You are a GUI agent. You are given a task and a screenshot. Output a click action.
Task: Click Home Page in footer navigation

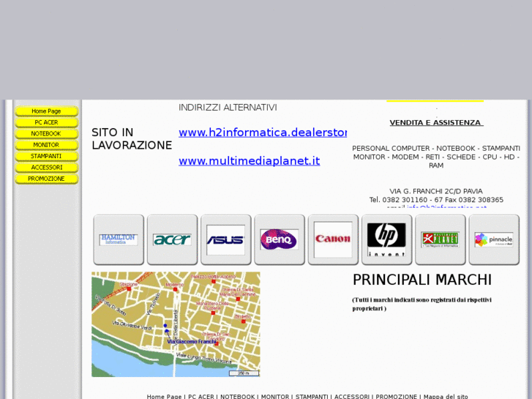pos(164,396)
